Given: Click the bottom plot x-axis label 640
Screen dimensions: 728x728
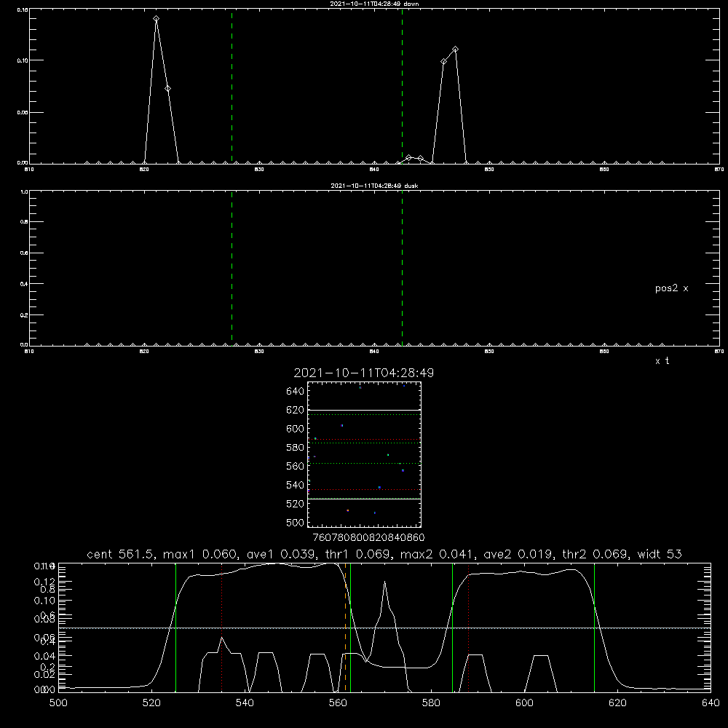Looking at the screenshot, I should (x=711, y=703).
